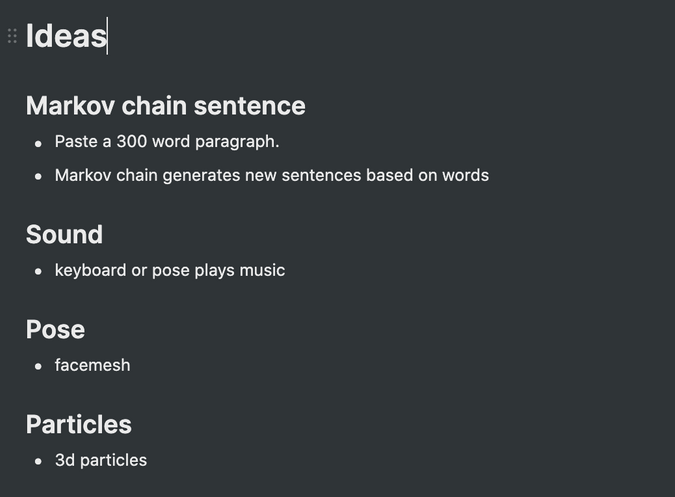This screenshot has width=675, height=497.
Task: Click the 'Markov chain generates new sentences' line
Action: [x=271, y=175]
